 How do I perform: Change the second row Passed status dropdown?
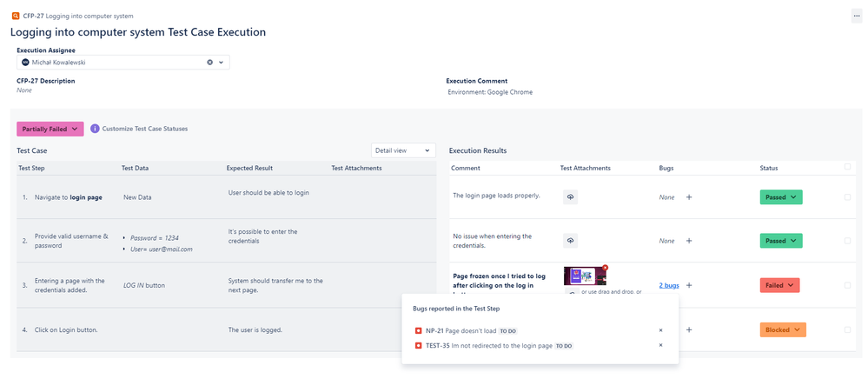point(781,241)
